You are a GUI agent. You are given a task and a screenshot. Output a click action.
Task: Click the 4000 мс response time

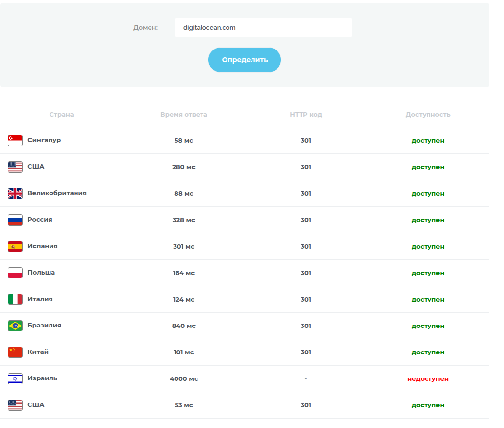(x=183, y=378)
